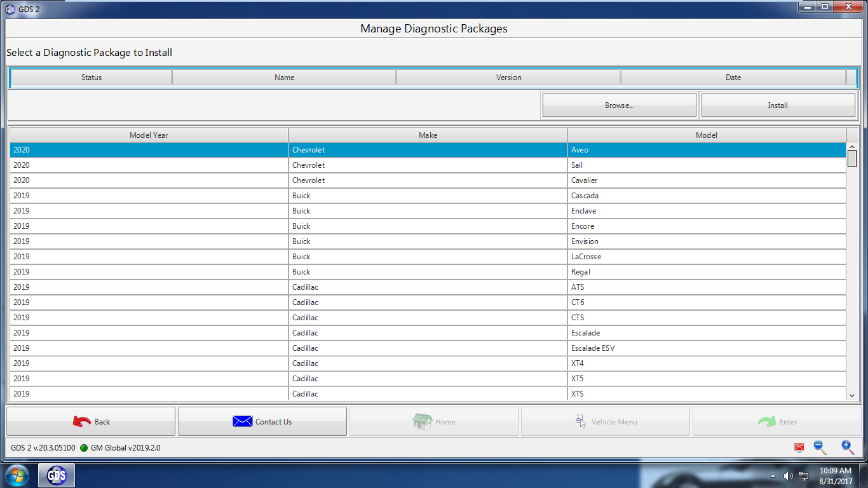
Task: Click the Contact Us envelope icon
Action: click(243, 421)
